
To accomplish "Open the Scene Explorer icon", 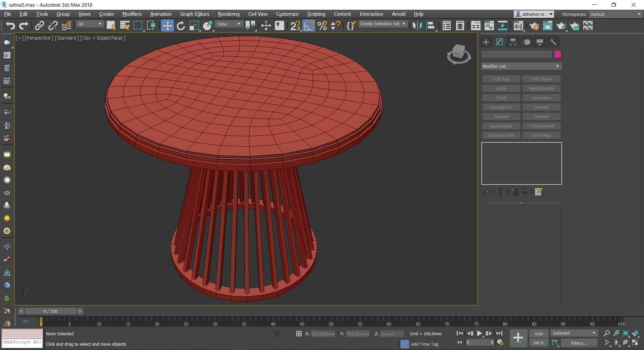I will 446,26.
